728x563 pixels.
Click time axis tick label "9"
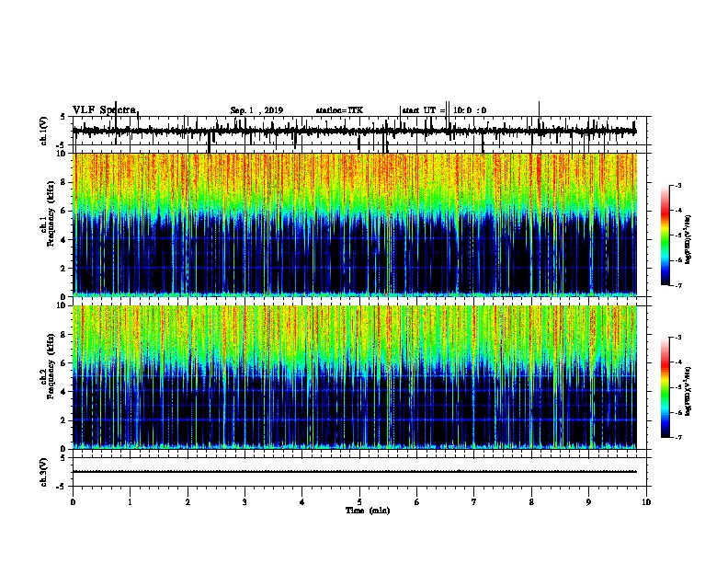point(588,501)
